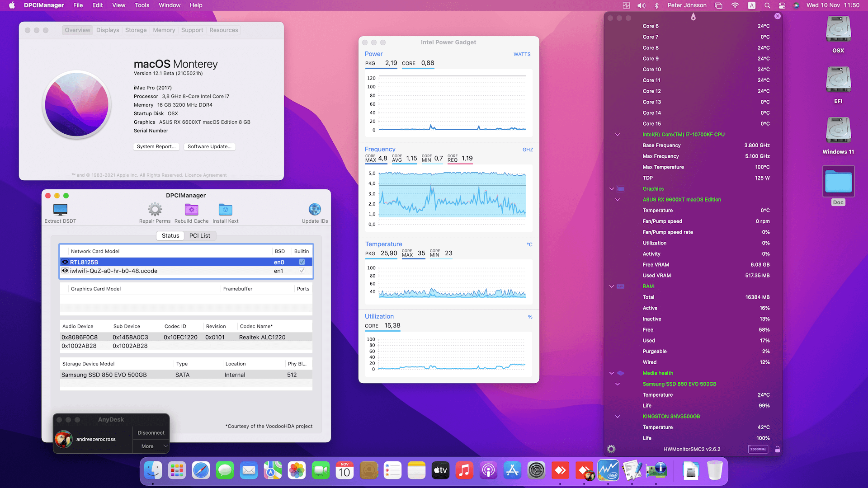Screen dimensions: 868x488
Task: Click Extract DSDT icon in DPCIManager
Action: tap(60, 210)
